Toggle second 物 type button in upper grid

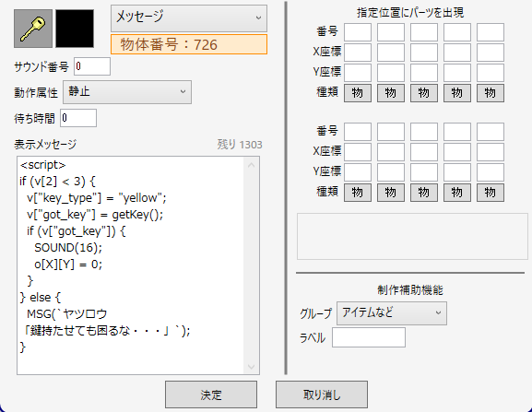point(391,93)
